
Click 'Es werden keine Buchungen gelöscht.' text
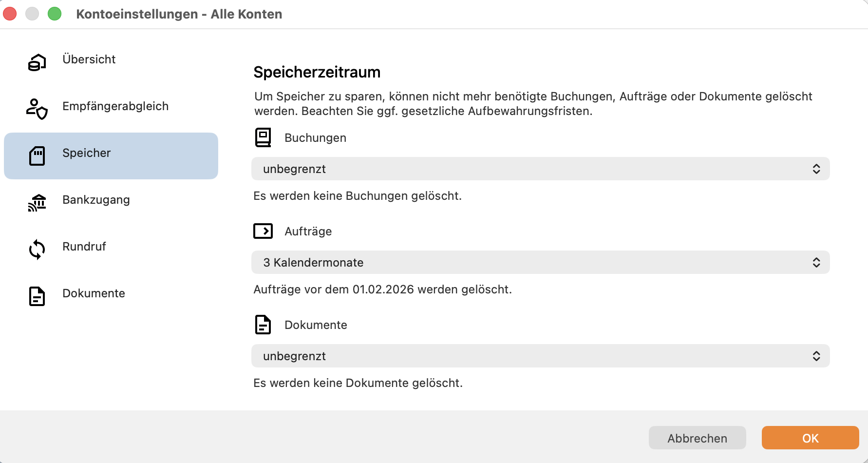(x=358, y=196)
